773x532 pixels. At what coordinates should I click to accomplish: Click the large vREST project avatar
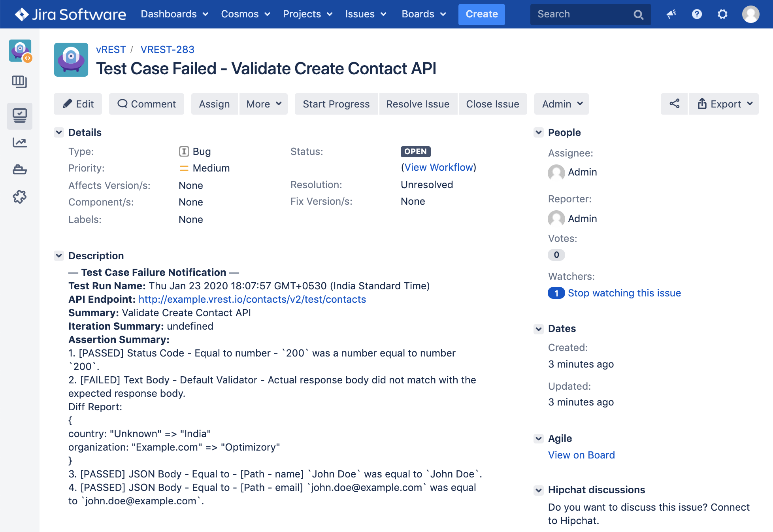[71, 60]
